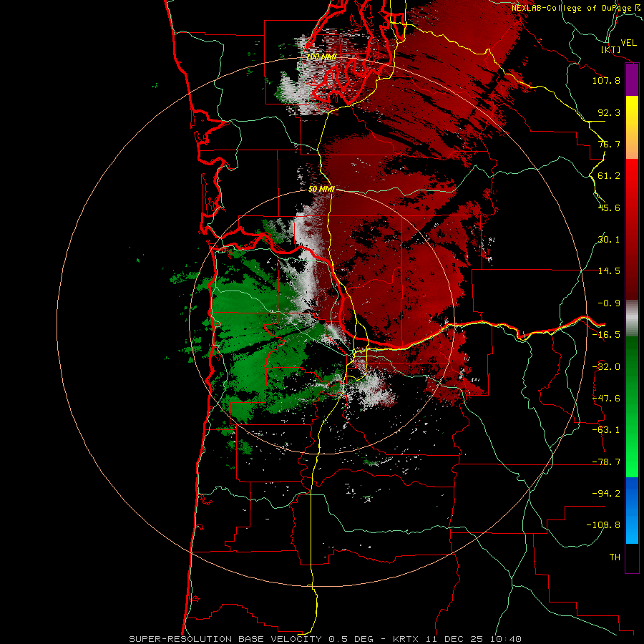Pick the blue segment of the velocity scale
This screenshot has height=644, width=644.
[x=632, y=510]
